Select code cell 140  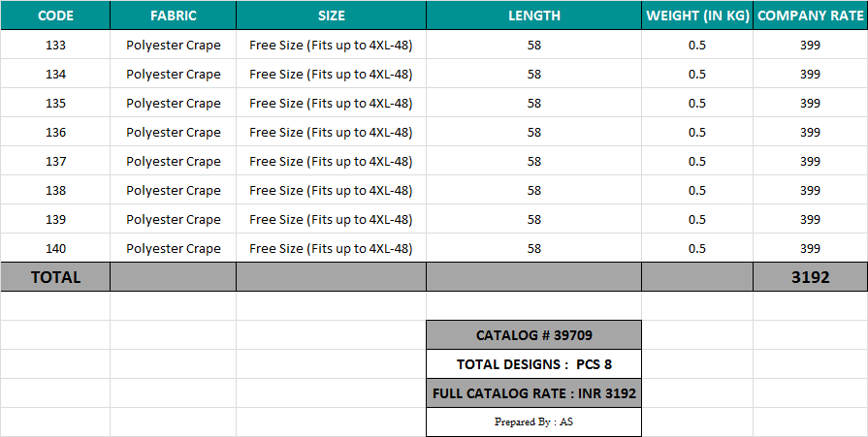tap(55, 249)
